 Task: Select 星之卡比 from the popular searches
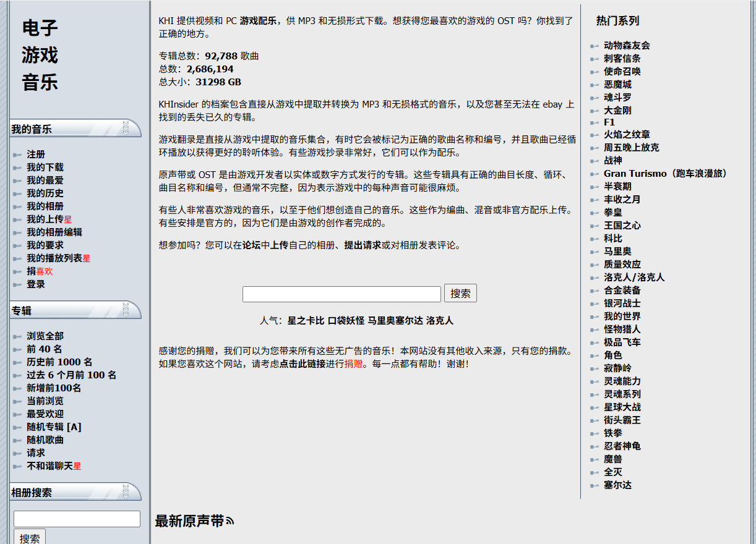(306, 321)
